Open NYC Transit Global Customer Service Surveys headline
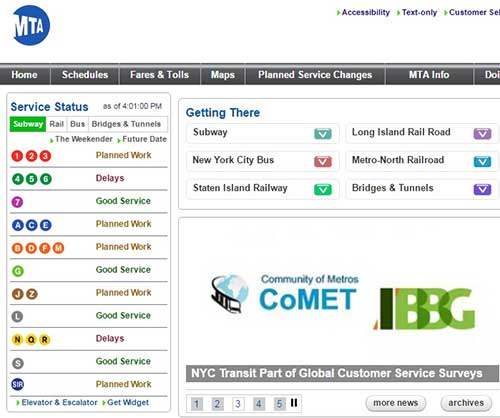This screenshot has height=418, width=500. (x=342, y=374)
